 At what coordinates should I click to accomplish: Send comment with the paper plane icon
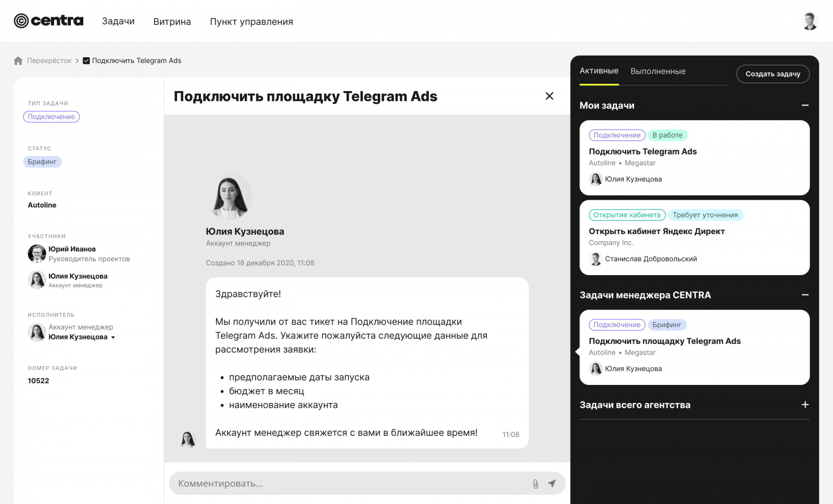[552, 484]
